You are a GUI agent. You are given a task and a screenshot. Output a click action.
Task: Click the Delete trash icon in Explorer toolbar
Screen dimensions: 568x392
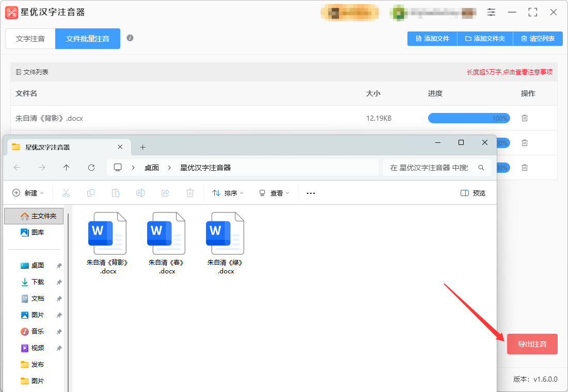190,193
